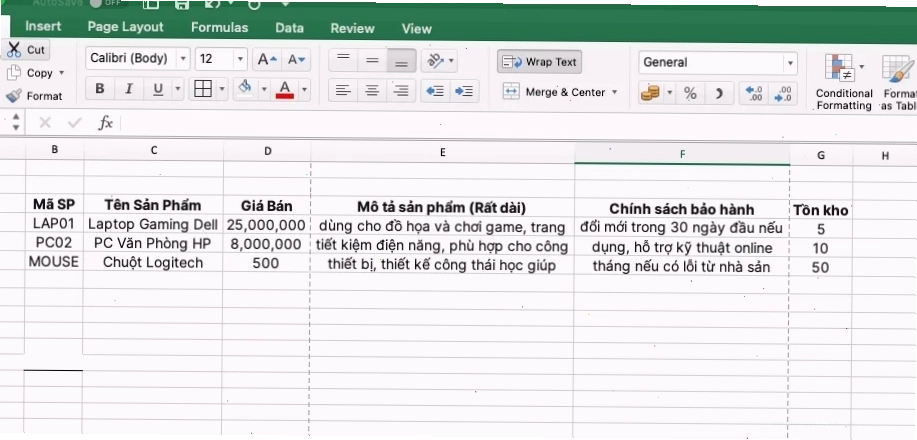
Task: Open the borders dropdown arrow
Action: [x=222, y=89]
